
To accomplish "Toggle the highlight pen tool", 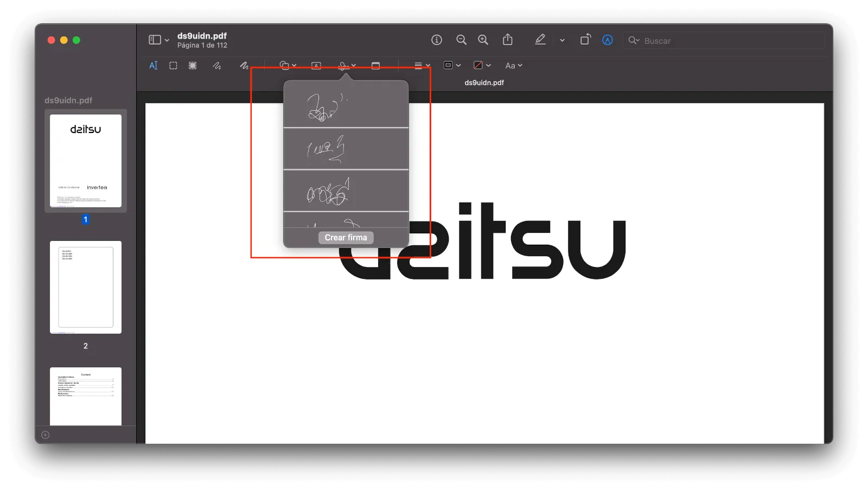I will click(x=540, y=40).
